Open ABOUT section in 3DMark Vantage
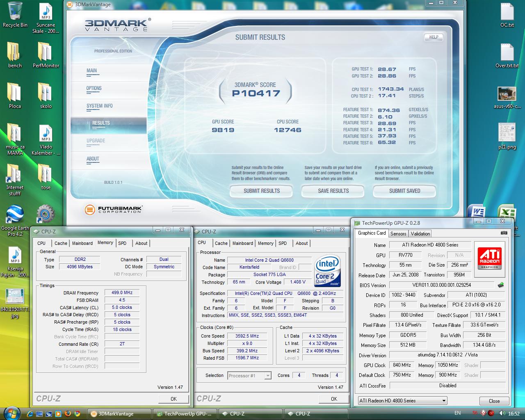The height and width of the screenshot is (420, 525). point(93,159)
